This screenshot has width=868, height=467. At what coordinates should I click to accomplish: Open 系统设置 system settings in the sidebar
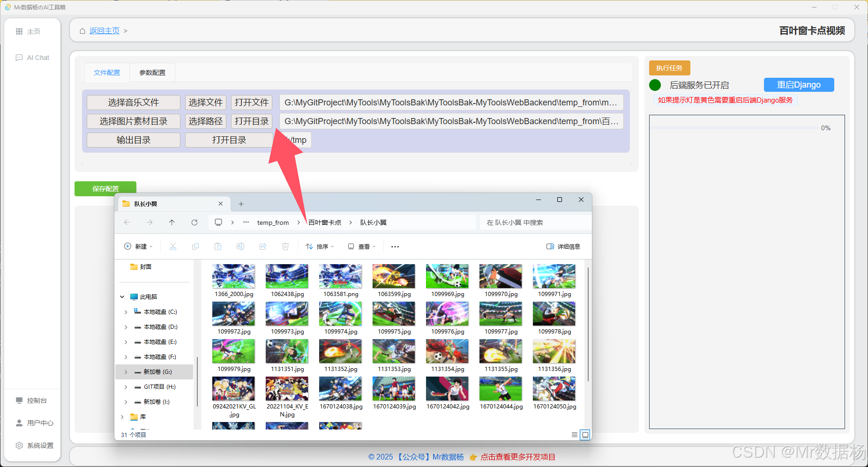(x=35, y=445)
